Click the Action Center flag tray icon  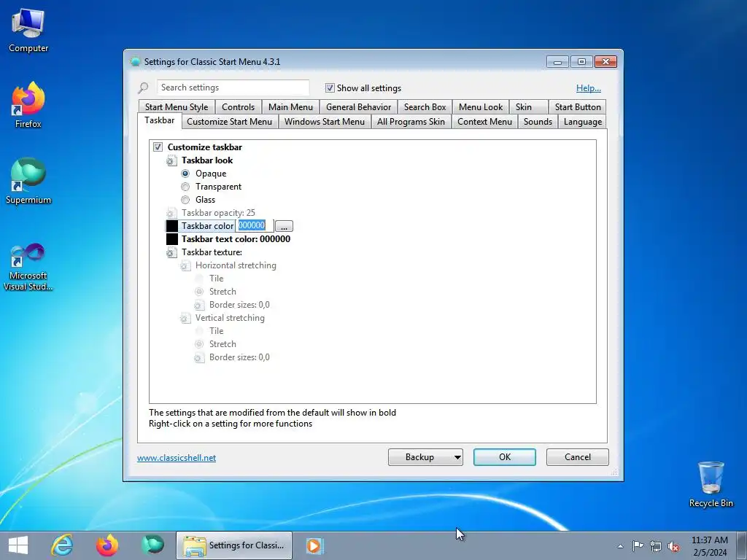tap(638, 545)
